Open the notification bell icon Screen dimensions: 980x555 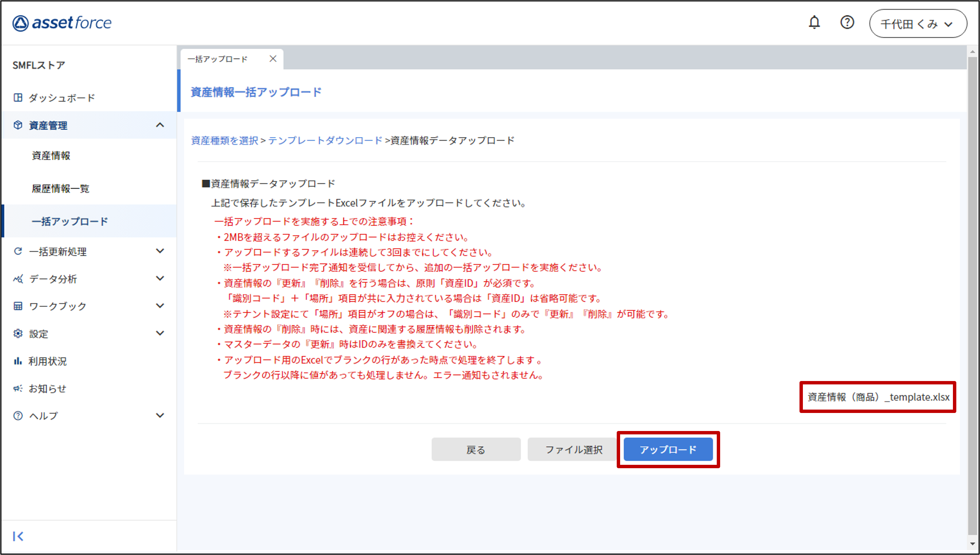tap(815, 23)
